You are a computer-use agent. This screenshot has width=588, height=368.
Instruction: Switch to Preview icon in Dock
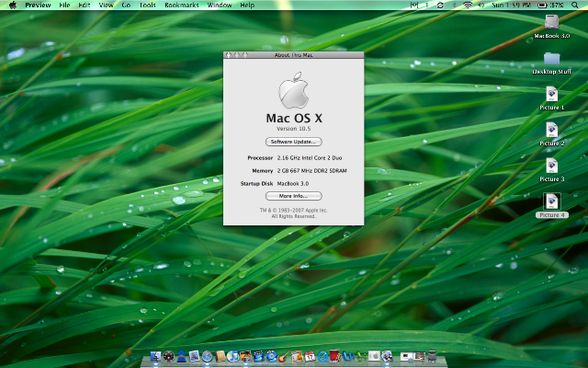[387, 356]
